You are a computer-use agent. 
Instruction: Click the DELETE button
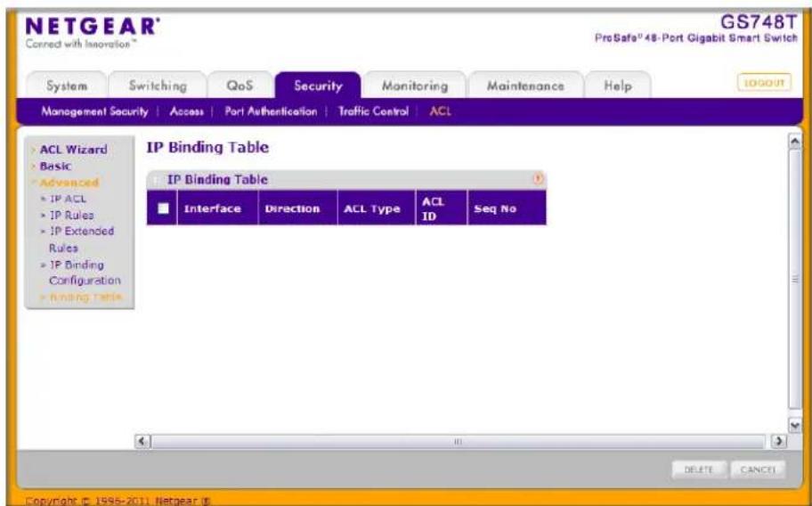[x=699, y=469]
